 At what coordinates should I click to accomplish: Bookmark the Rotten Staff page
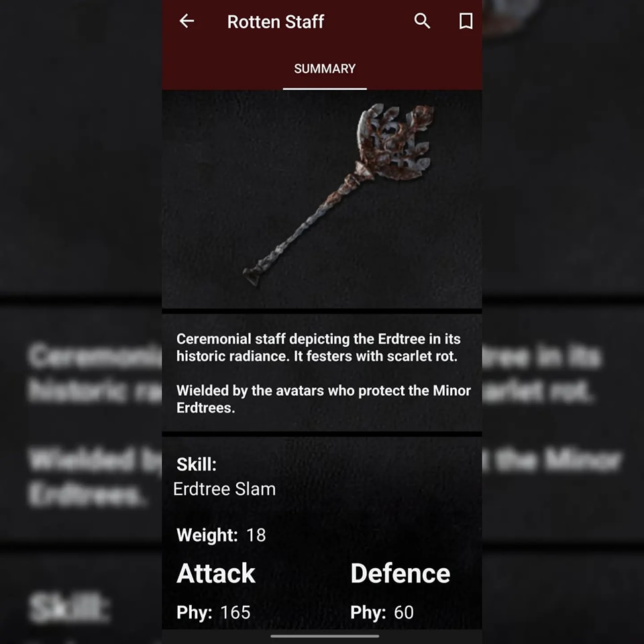point(466,21)
